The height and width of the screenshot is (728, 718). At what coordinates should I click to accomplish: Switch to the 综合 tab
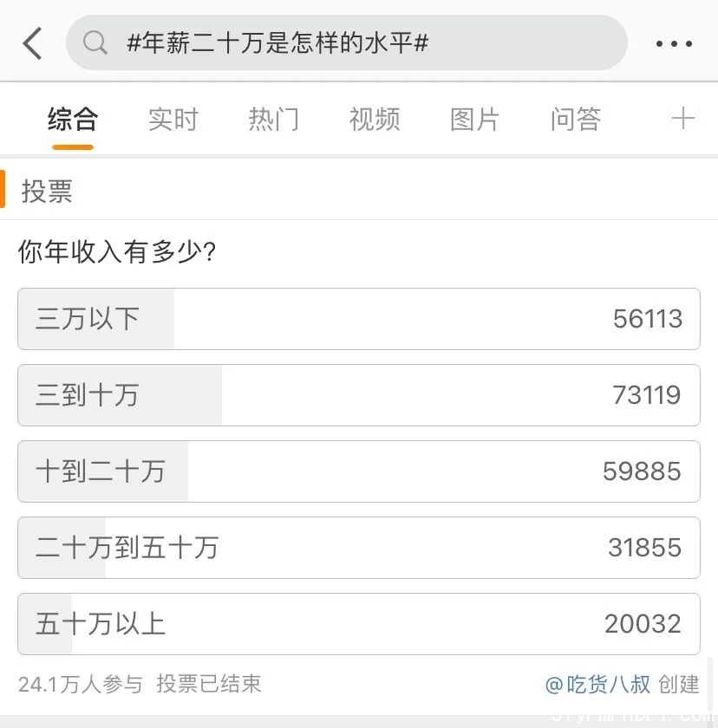(73, 120)
